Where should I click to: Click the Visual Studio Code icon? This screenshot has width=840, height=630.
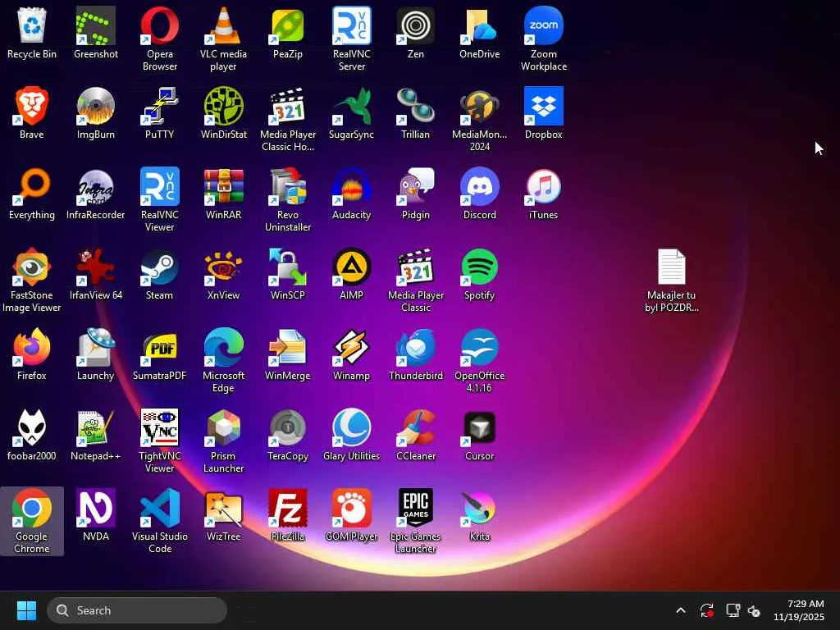pyautogui.click(x=159, y=509)
